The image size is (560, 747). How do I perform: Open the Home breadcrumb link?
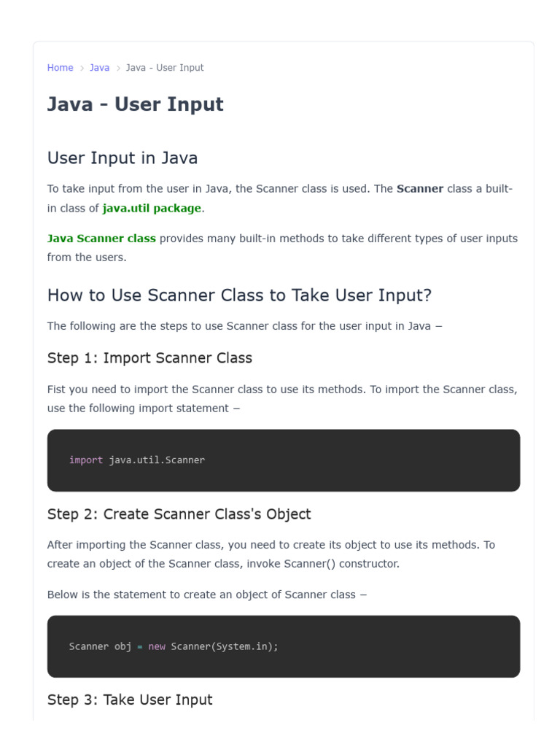point(60,68)
